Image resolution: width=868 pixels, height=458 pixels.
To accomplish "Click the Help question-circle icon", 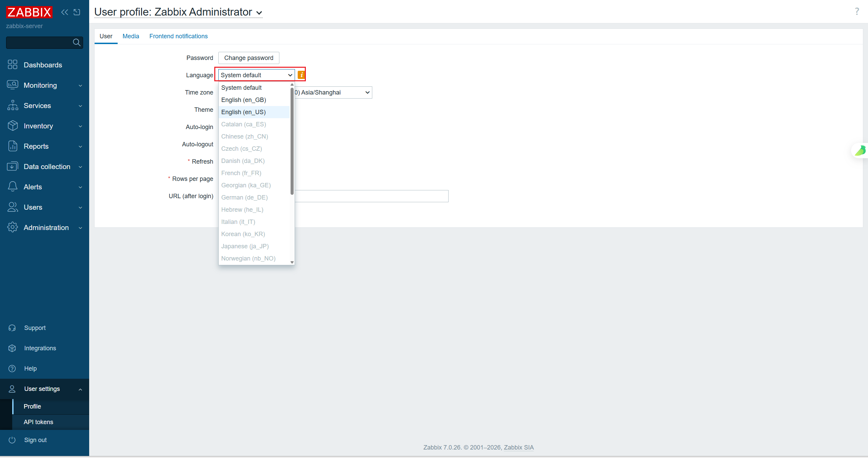I will [x=12, y=369].
